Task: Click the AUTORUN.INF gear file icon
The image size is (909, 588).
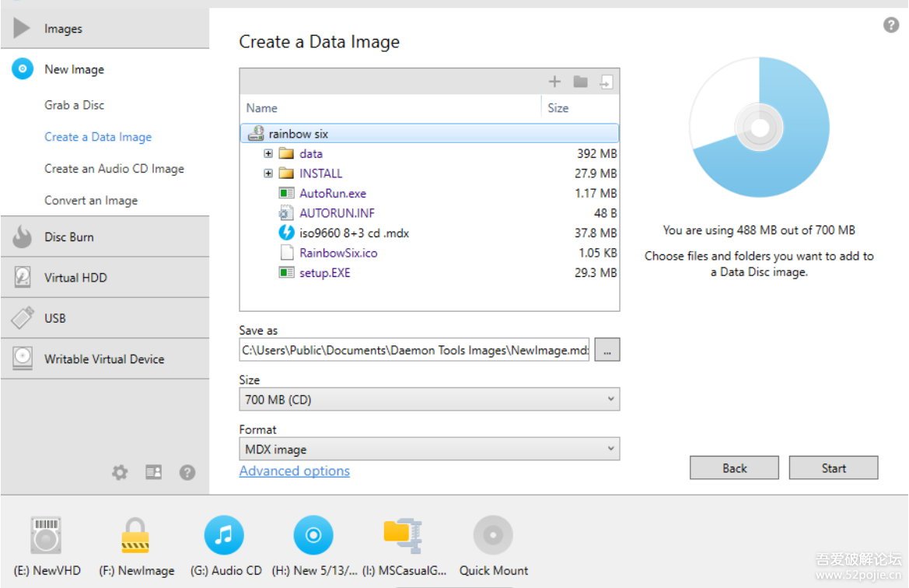Action: [286, 213]
